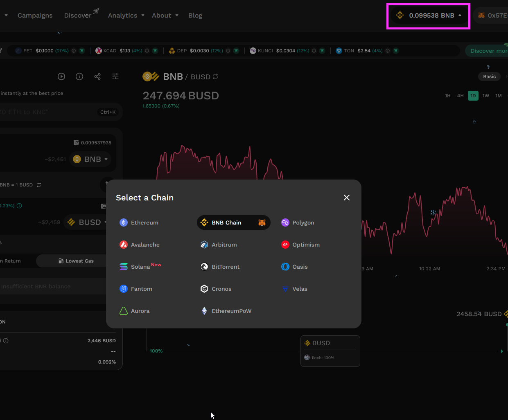Open the 0.099538 BNB network dropdown
Viewport: 508px width, 420px height.
click(429, 16)
